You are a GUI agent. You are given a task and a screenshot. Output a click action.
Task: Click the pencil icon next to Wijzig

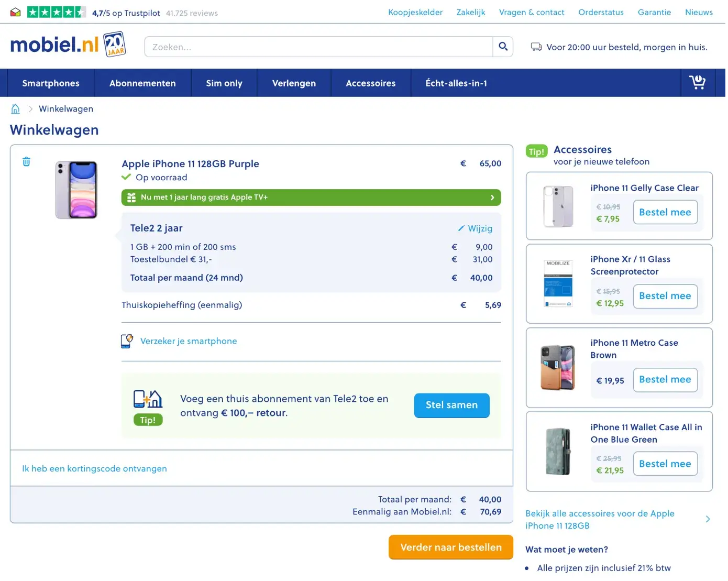tap(461, 228)
